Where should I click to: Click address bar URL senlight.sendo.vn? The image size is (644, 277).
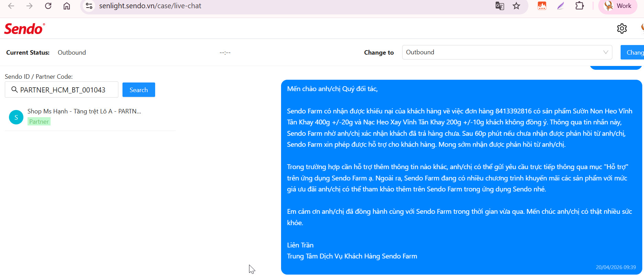point(150,6)
